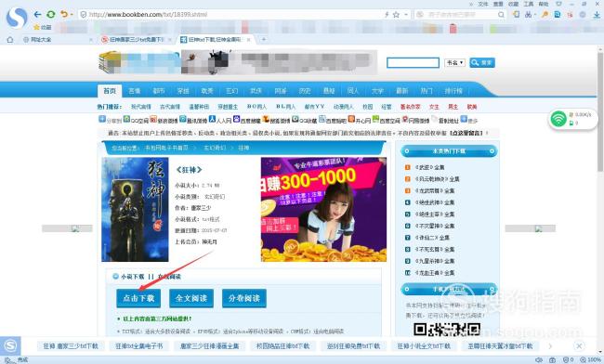Click 狂神小说全文txt下载 suggestion
This screenshot has width=604, height=364.
(x=424, y=346)
